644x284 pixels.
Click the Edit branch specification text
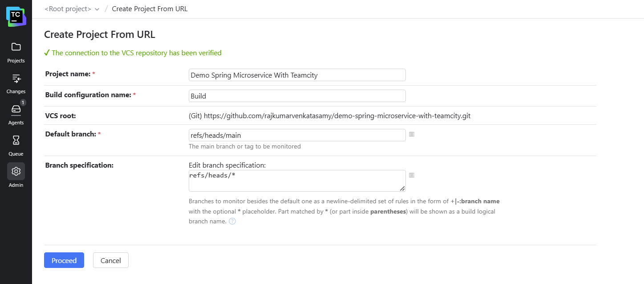point(227,165)
